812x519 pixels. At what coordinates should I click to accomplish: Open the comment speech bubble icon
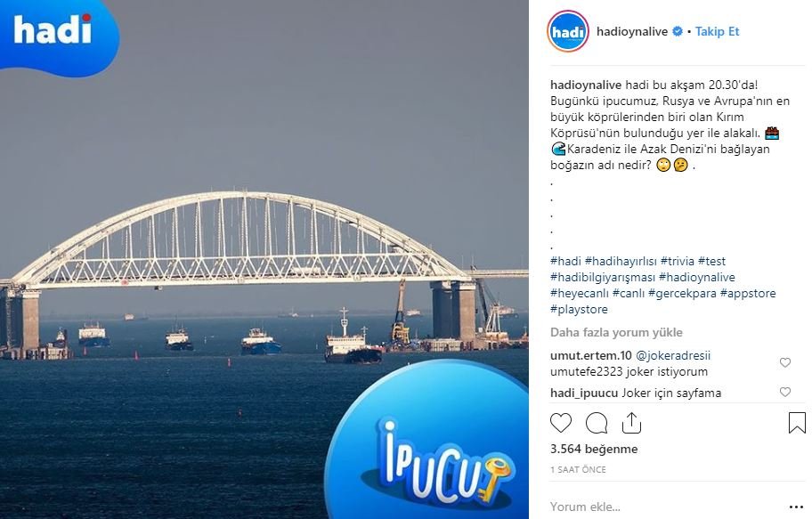[596, 423]
